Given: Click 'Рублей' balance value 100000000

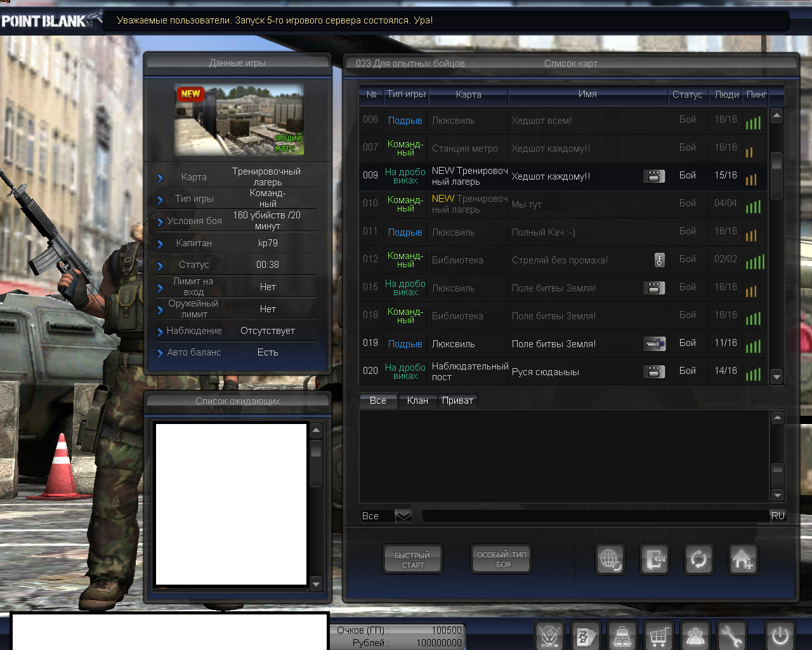Looking at the screenshot, I should (439, 642).
